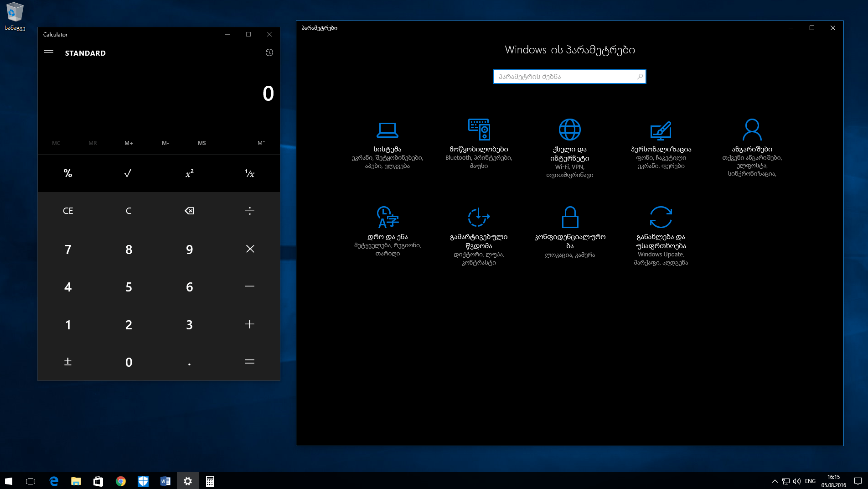This screenshot has width=868, height=489.
Task: Open the Start menu
Action: pos(9,481)
